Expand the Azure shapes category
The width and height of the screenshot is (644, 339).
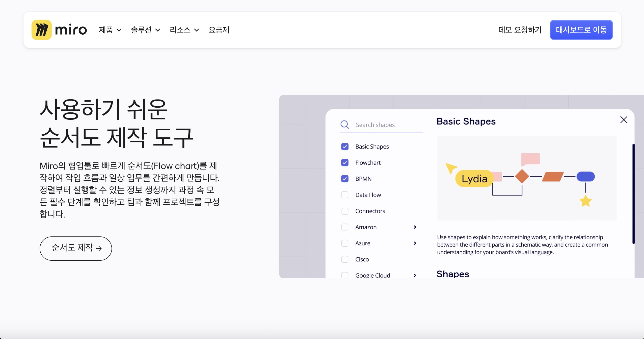(x=415, y=243)
